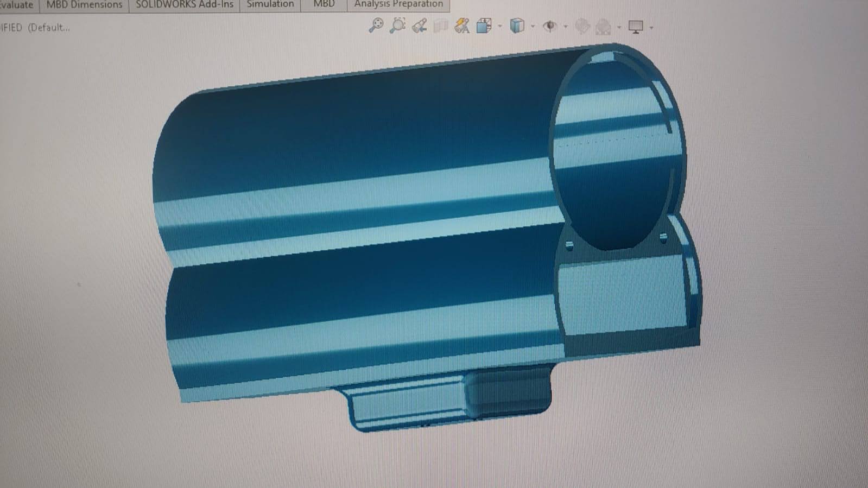Expand the View Settings dropdown arrow
868x488 pixels.
point(651,27)
